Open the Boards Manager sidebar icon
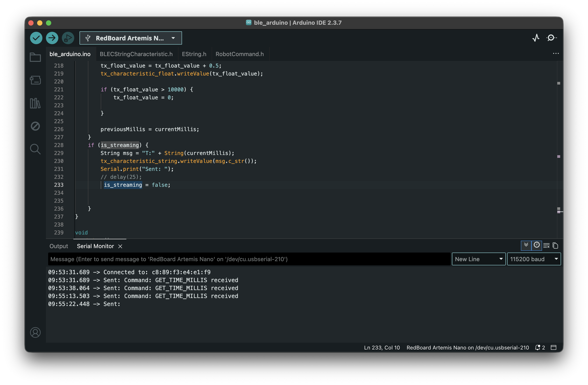 (x=35, y=80)
